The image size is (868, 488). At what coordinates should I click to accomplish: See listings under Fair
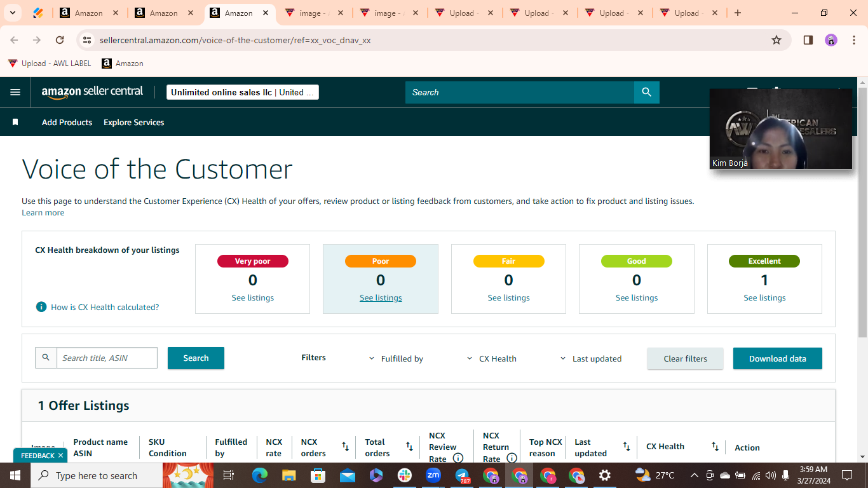click(x=509, y=297)
